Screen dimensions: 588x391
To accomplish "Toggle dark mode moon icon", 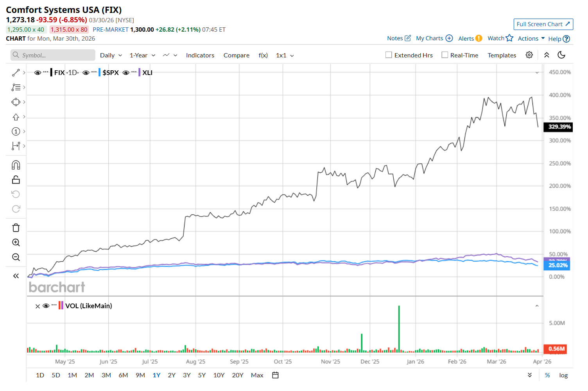I will point(561,55).
